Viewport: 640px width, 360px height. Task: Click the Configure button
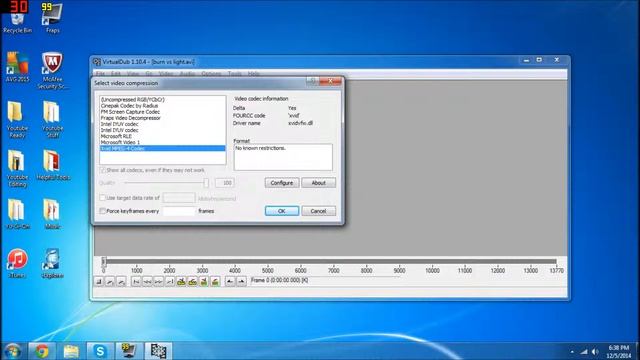[x=282, y=183]
